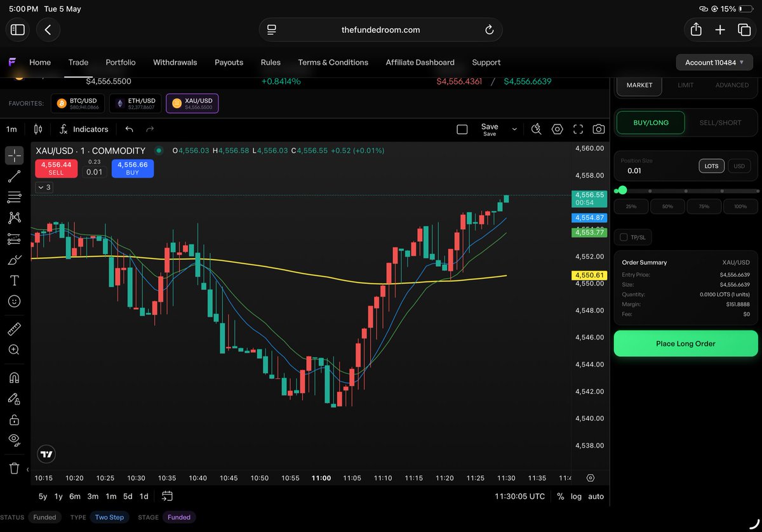Select the crosshair cursor tool
The width and height of the screenshot is (762, 532).
14,155
